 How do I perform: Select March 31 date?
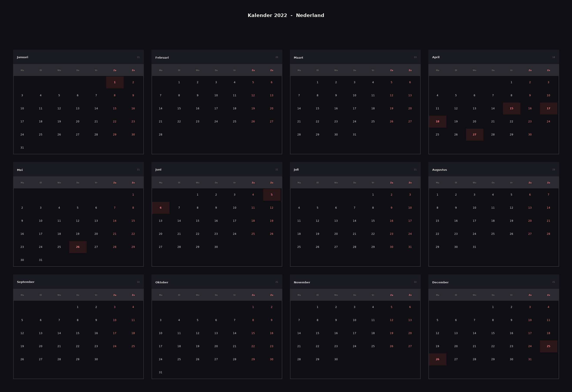pyautogui.click(x=354, y=134)
